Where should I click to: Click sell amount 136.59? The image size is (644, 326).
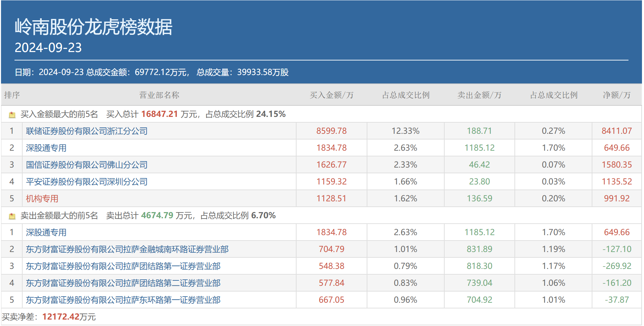(479, 199)
